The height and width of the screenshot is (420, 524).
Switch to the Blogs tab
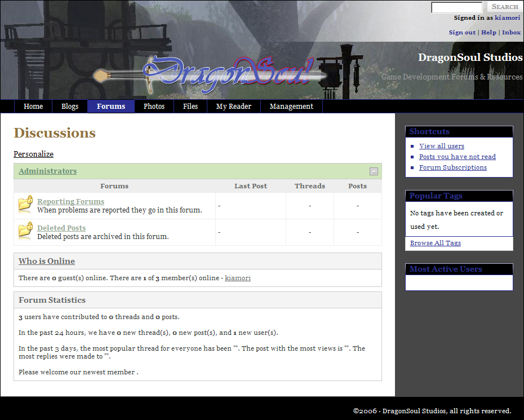[70, 107]
